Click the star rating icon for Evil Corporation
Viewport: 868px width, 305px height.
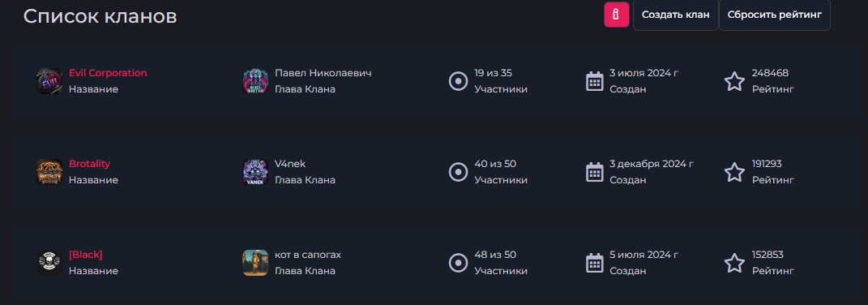(x=734, y=81)
